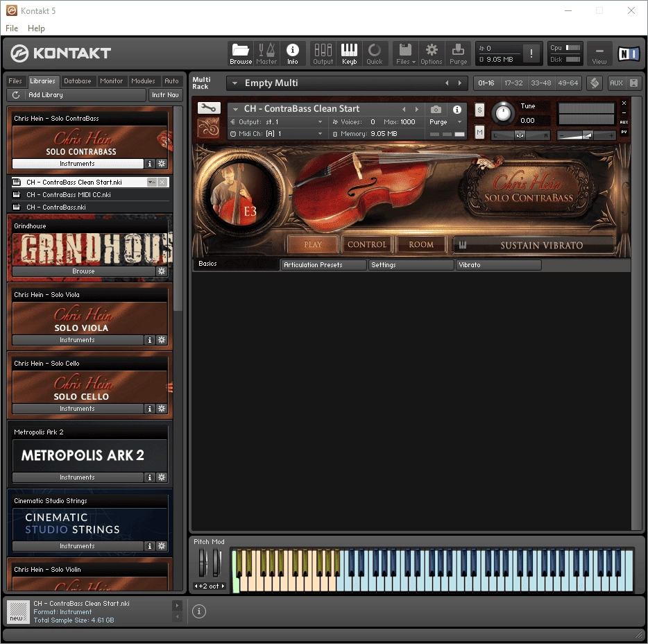The height and width of the screenshot is (644, 648).
Task: Show the Output mixer section
Action: (x=323, y=53)
